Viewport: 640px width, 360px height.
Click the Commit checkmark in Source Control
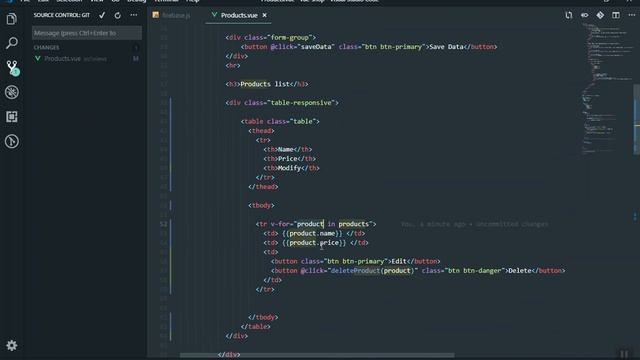click(102, 15)
